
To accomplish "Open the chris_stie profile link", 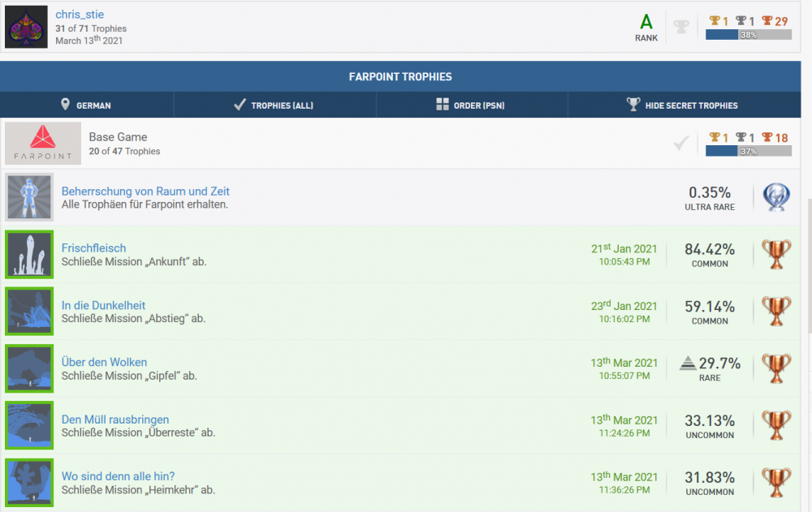I will click(80, 15).
